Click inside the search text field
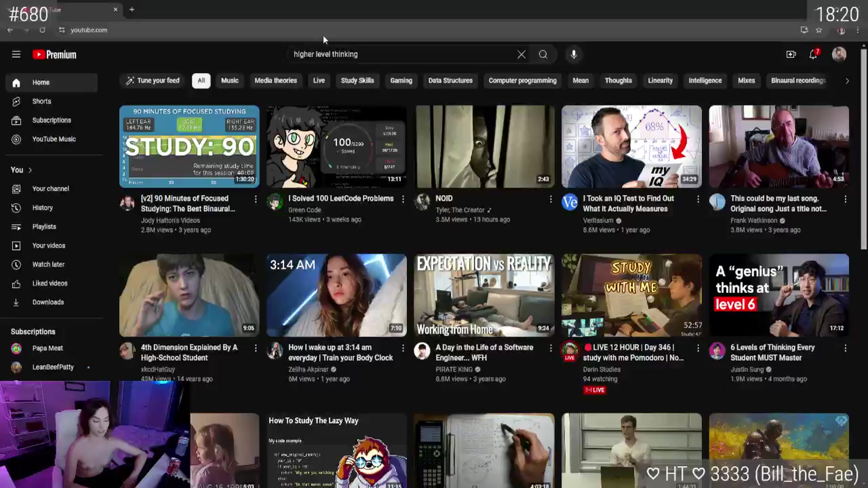 pos(402,55)
